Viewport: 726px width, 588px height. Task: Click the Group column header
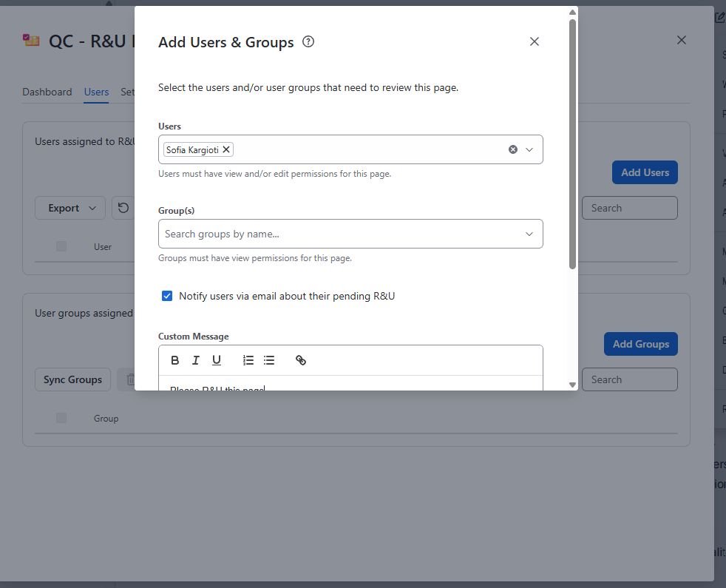pos(106,419)
